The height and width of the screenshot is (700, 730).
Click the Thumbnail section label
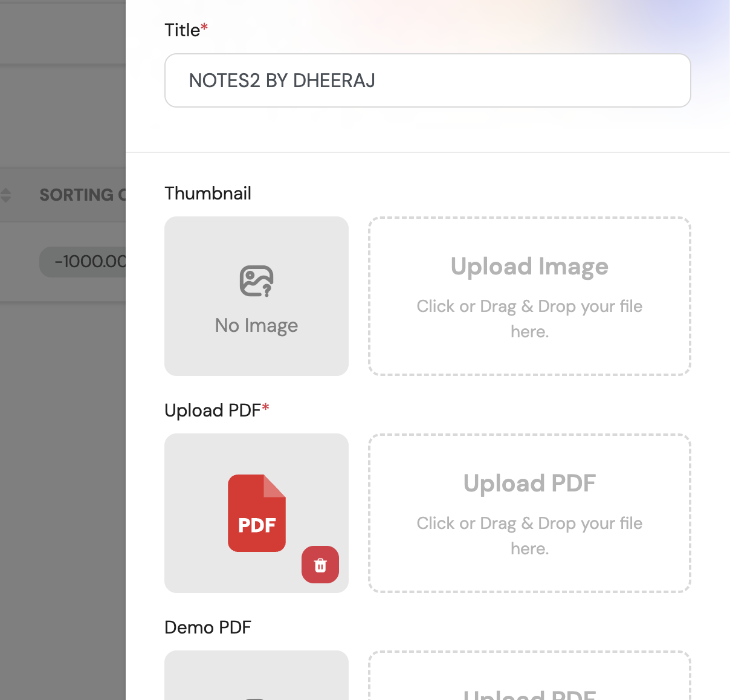click(x=208, y=193)
